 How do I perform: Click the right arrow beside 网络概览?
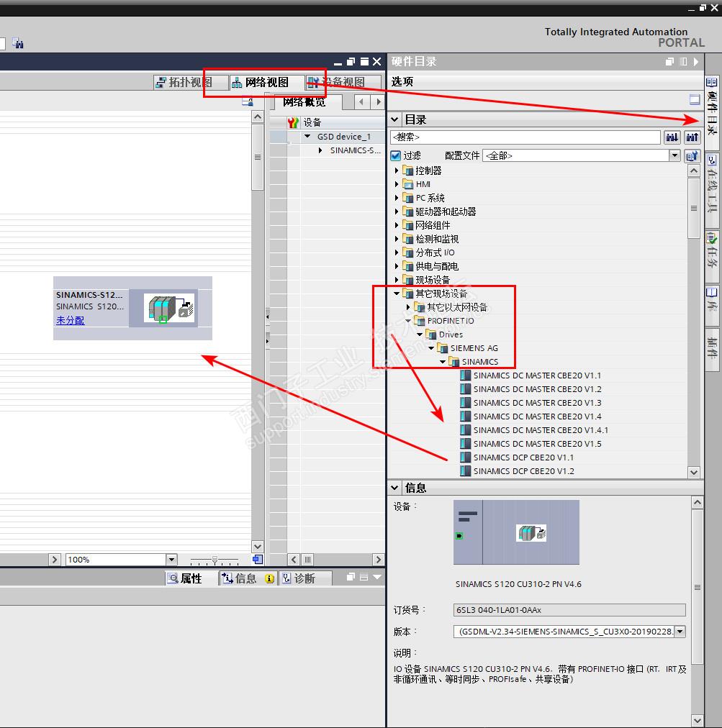(378, 101)
